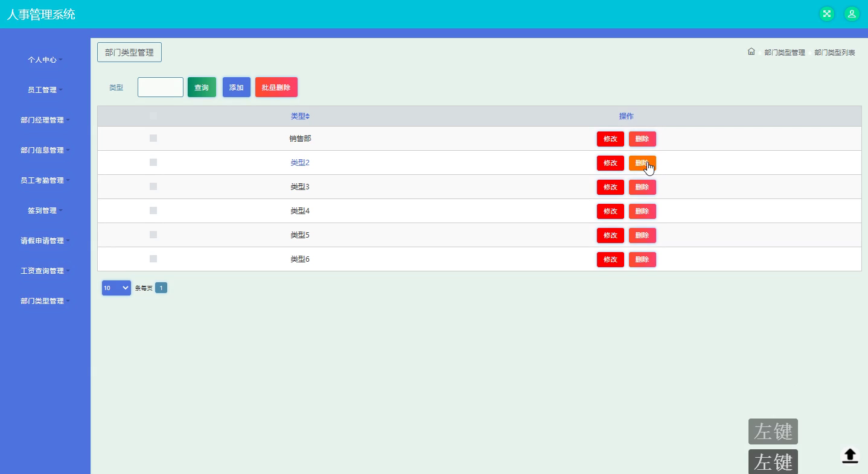Tick the select-all checkbox in header

pos(153,116)
